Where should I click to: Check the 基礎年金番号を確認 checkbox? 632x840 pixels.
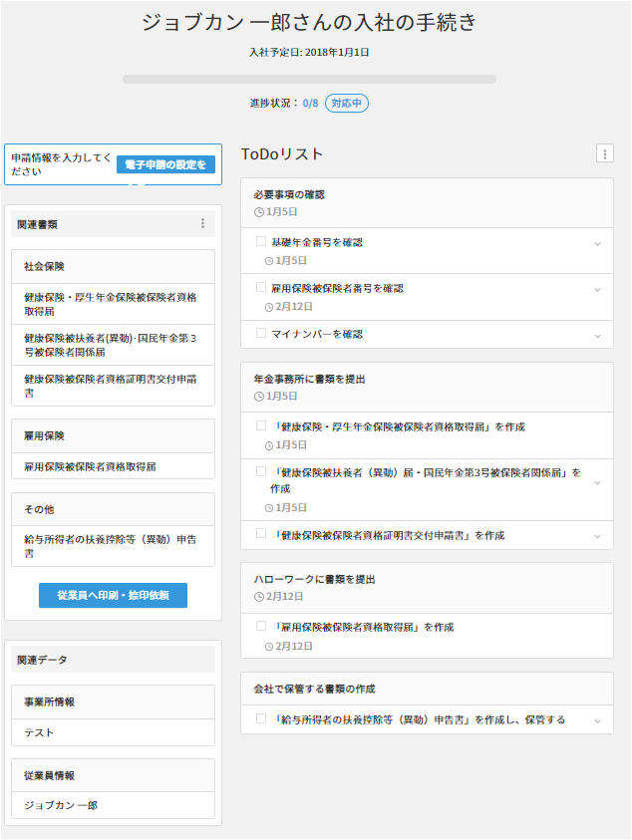[x=261, y=242]
